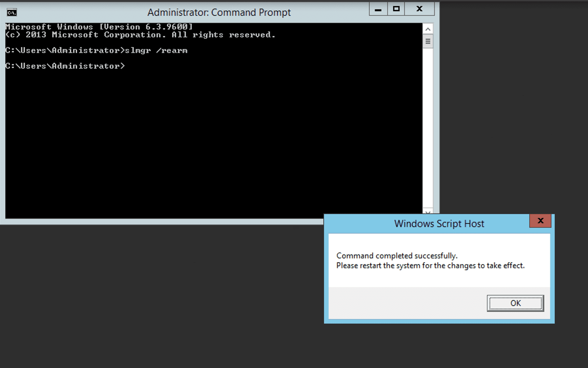Click the Microsoft Windows version line
Screen dimensions: 588x368
click(99, 27)
